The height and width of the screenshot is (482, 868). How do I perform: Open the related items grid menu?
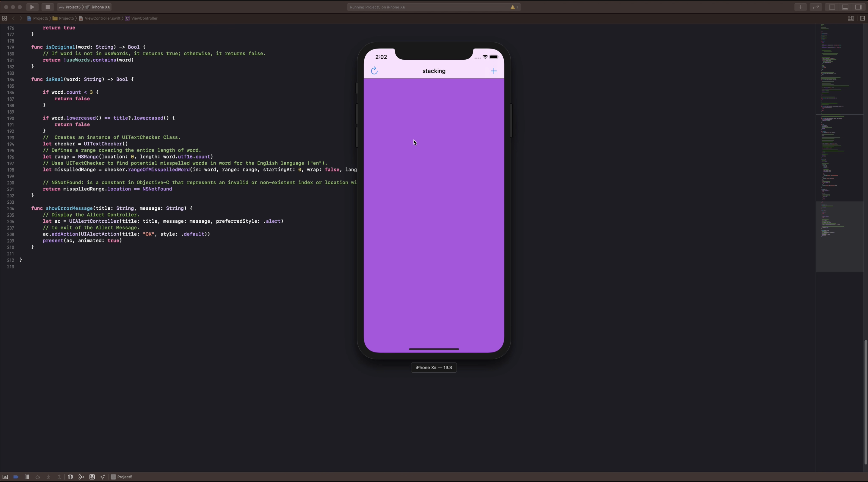(x=5, y=18)
